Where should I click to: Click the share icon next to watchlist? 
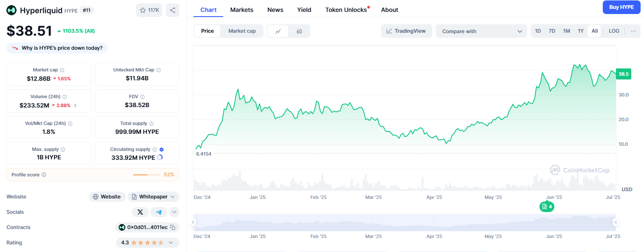(173, 10)
